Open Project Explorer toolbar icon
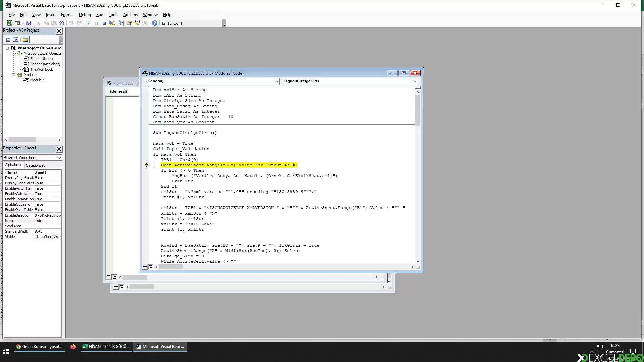 coord(121,23)
